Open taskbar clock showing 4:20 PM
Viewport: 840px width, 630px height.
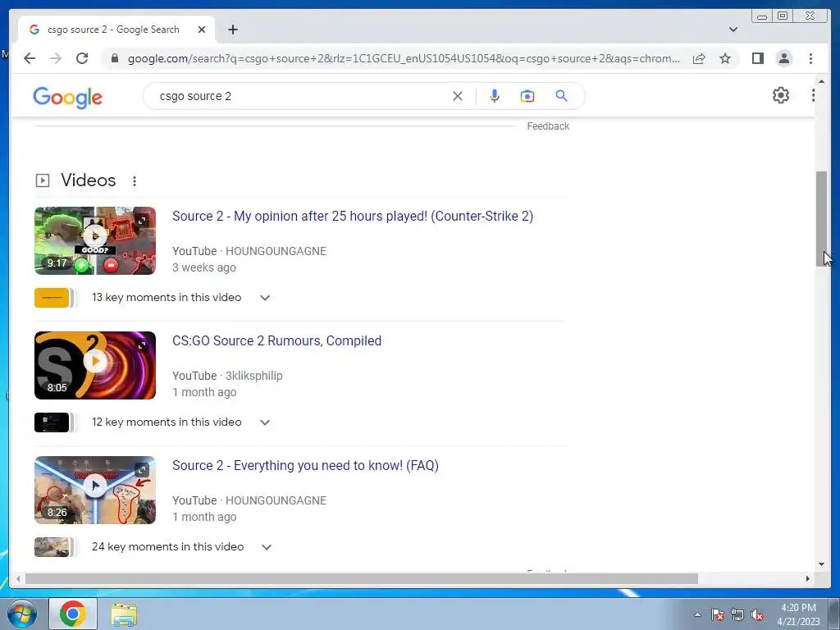click(798, 614)
